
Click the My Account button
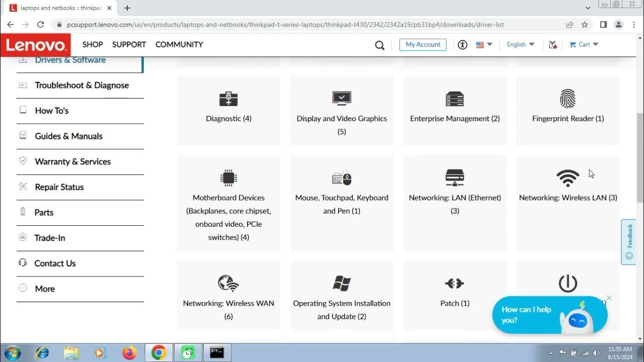click(x=423, y=45)
